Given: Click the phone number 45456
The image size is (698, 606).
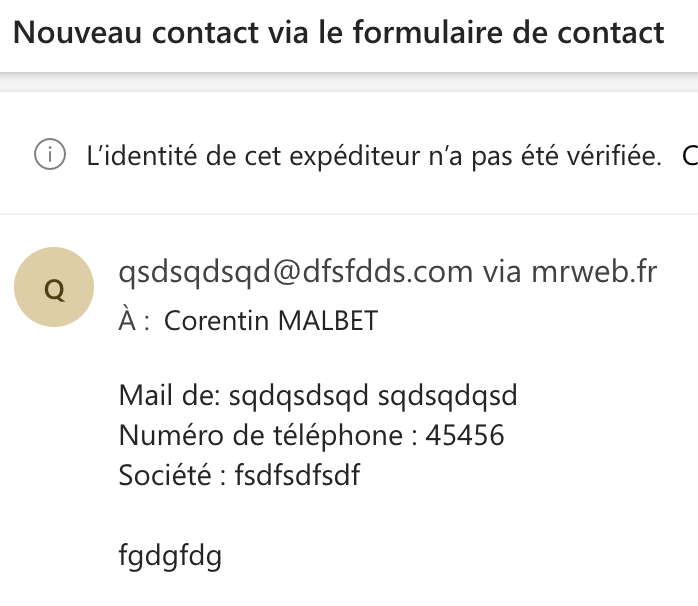Looking at the screenshot, I should pos(465,435).
